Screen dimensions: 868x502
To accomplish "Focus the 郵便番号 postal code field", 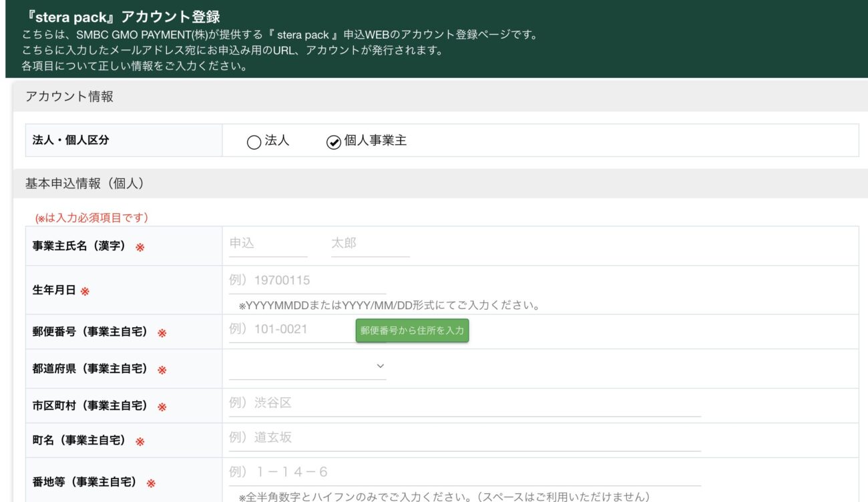I will click(291, 329).
